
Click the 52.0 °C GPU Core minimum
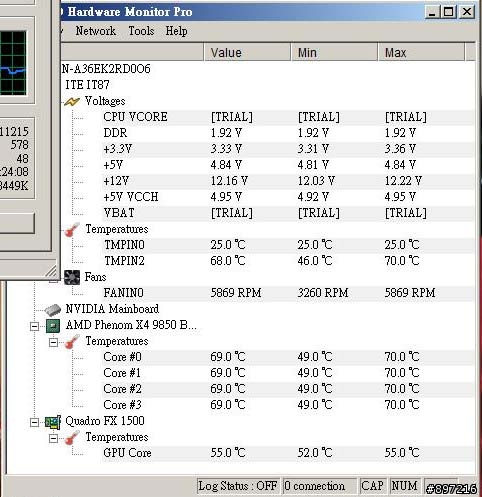coord(315,453)
